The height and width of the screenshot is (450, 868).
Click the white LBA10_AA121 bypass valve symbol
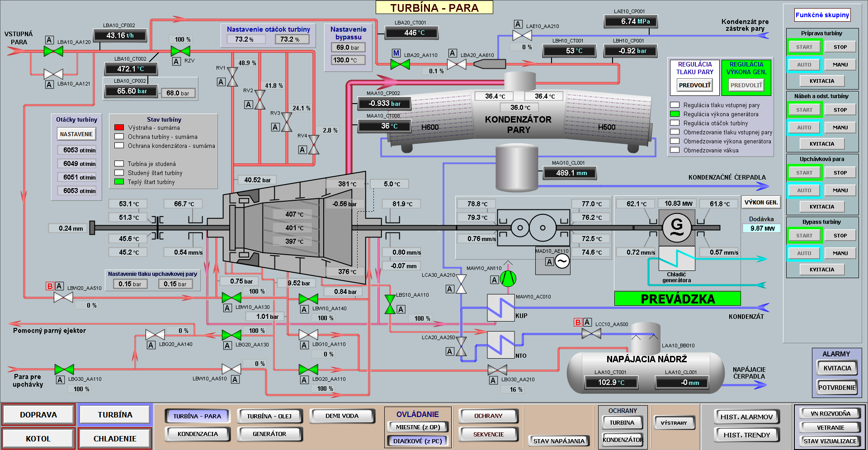(x=53, y=74)
